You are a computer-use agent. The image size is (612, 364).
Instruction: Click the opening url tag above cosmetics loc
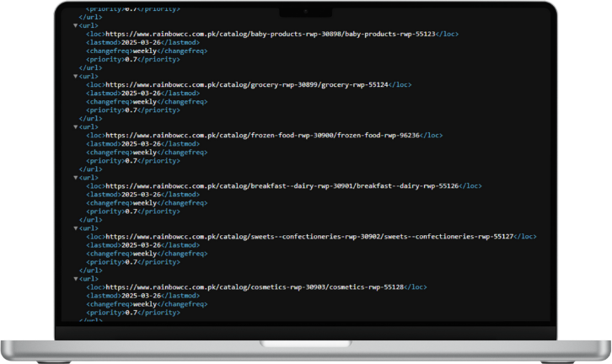(x=89, y=279)
